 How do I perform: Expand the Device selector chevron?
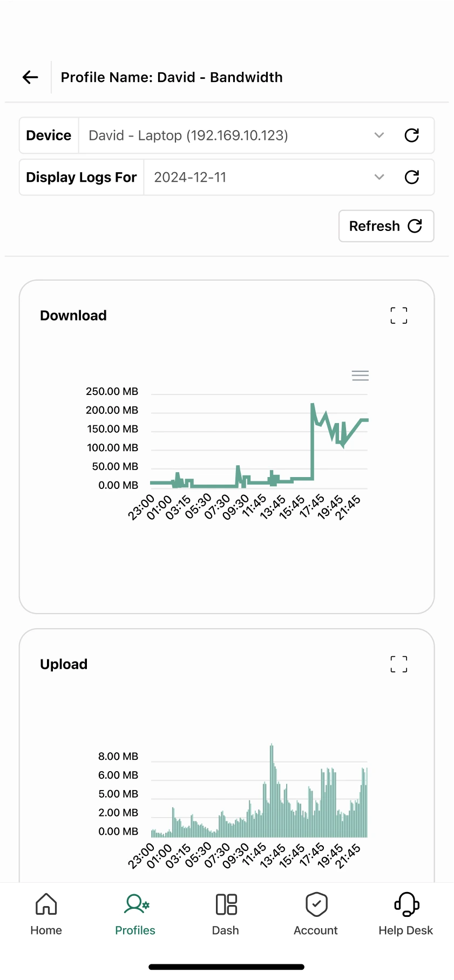(x=380, y=135)
